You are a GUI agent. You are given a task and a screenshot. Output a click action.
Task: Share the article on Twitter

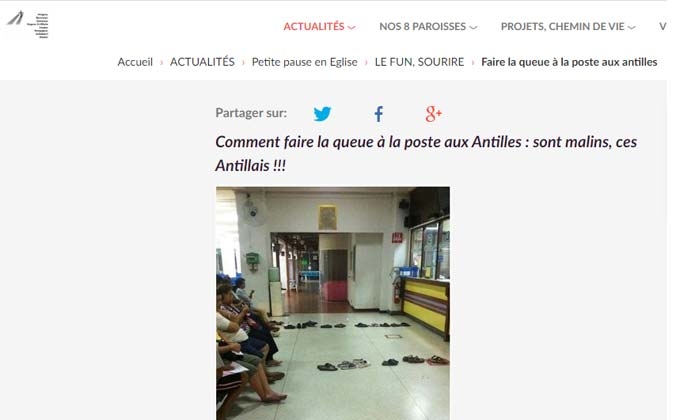(322, 114)
